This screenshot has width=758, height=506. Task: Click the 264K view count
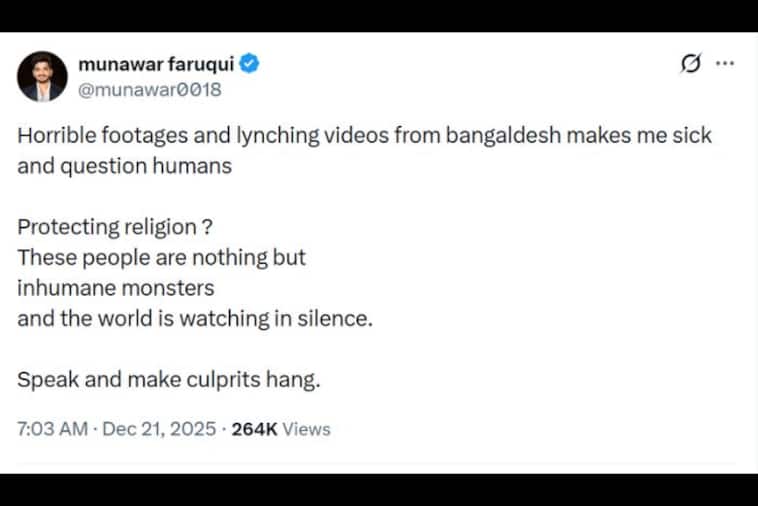click(253, 429)
